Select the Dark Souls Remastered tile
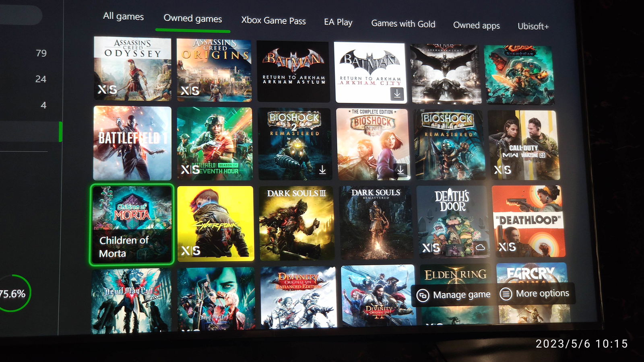The height and width of the screenshot is (362, 644). point(376,222)
